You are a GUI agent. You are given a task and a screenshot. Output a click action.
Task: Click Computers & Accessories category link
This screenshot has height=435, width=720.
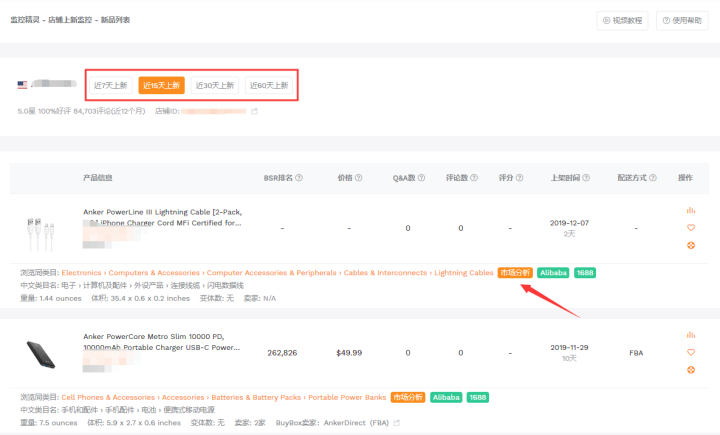click(x=154, y=273)
